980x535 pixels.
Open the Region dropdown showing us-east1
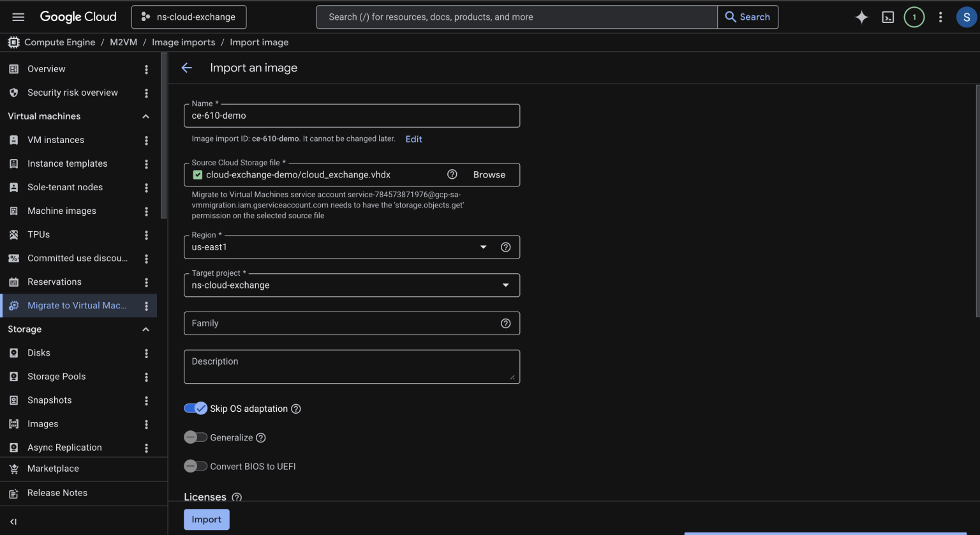pos(352,247)
